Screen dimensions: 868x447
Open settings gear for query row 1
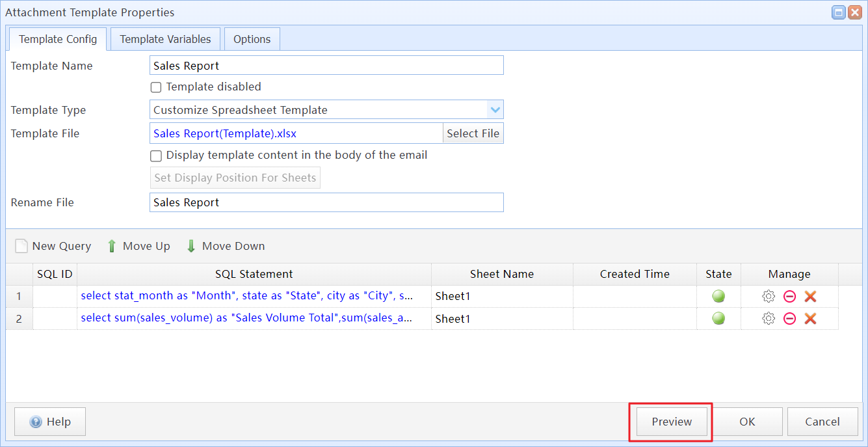click(769, 297)
